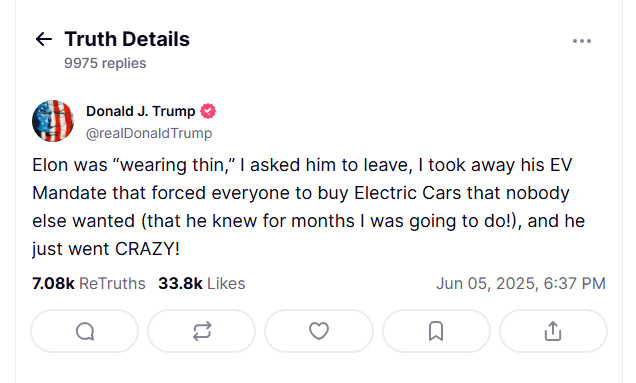
Task: Visit the @realDonaldTrump handle
Action: point(149,133)
